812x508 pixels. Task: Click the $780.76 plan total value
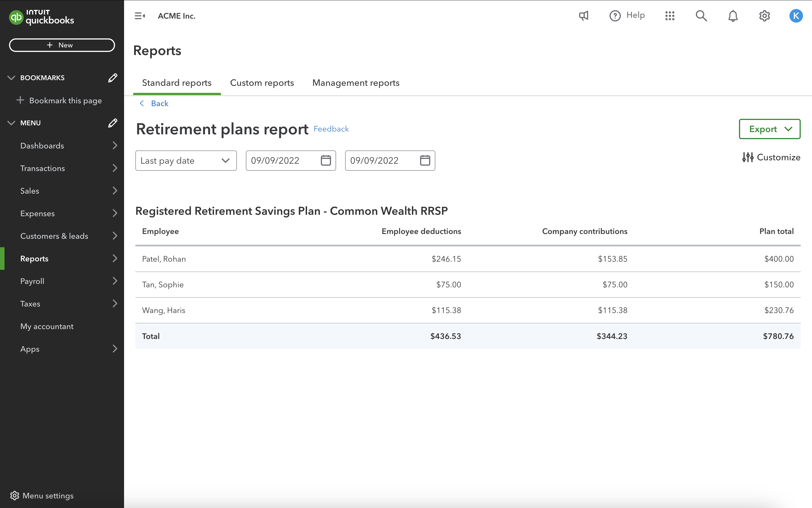pos(778,336)
